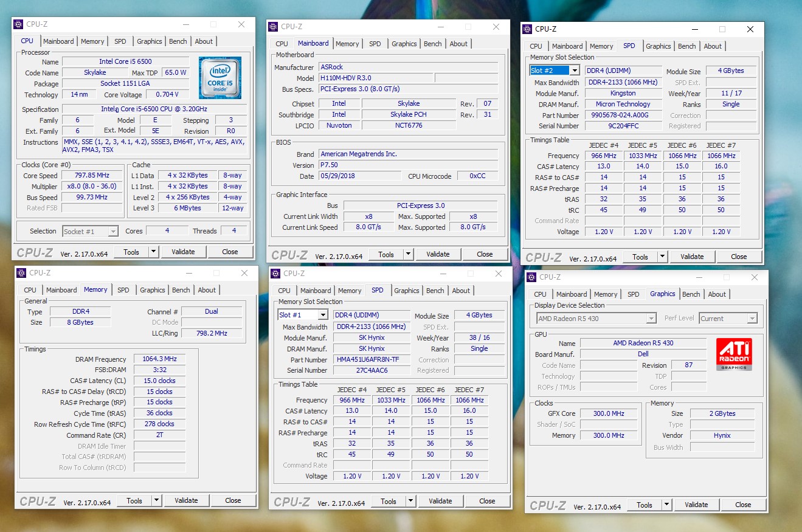Click CPU-Z title icon of the Mainboard window
The height and width of the screenshot is (532, 802).
click(273, 27)
